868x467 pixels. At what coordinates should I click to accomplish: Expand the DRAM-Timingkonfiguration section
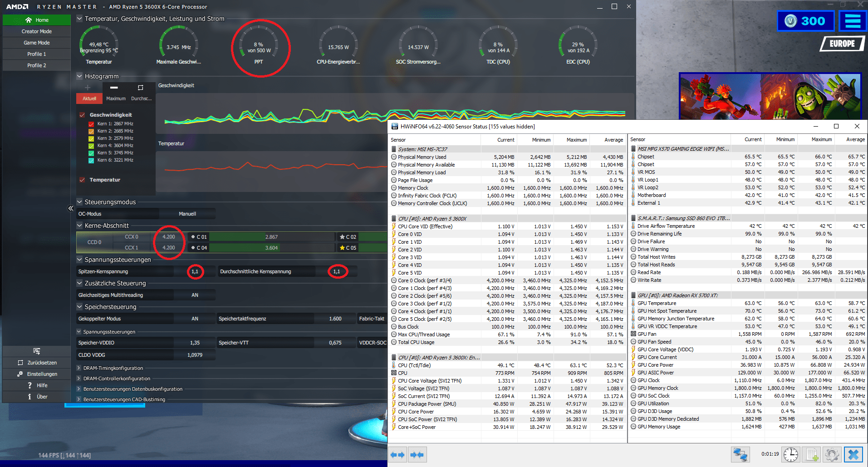click(x=78, y=368)
